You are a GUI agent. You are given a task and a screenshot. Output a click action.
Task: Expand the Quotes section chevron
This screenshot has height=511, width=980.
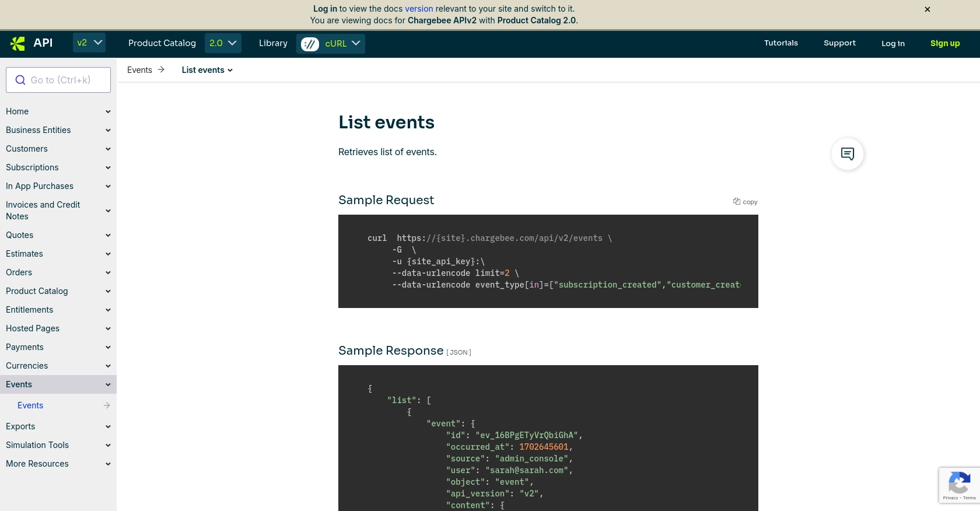click(x=108, y=235)
